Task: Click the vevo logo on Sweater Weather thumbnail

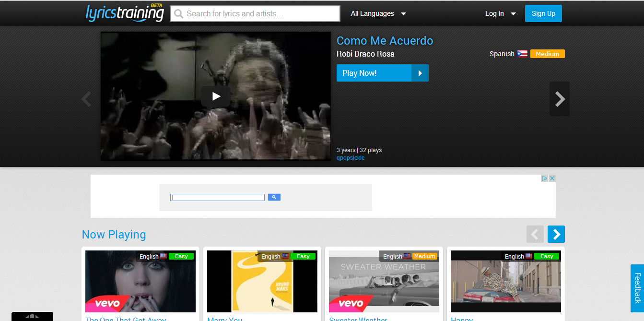Action: (351, 303)
